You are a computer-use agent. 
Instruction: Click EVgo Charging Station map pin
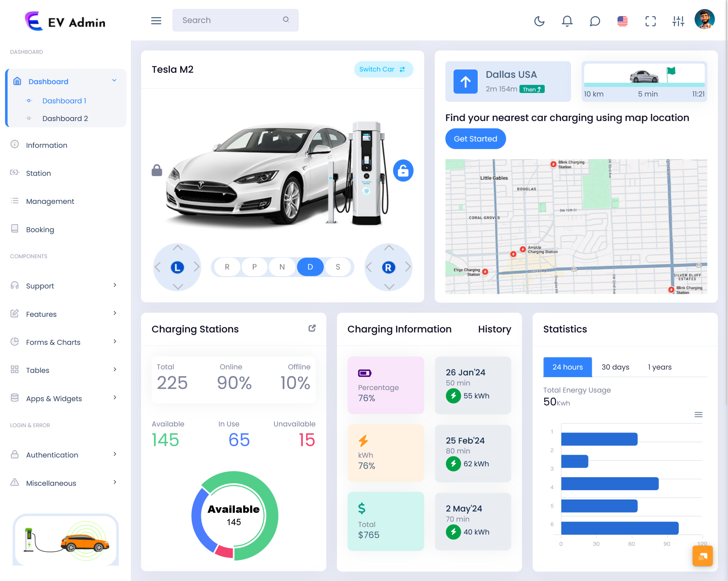coord(485,271)
